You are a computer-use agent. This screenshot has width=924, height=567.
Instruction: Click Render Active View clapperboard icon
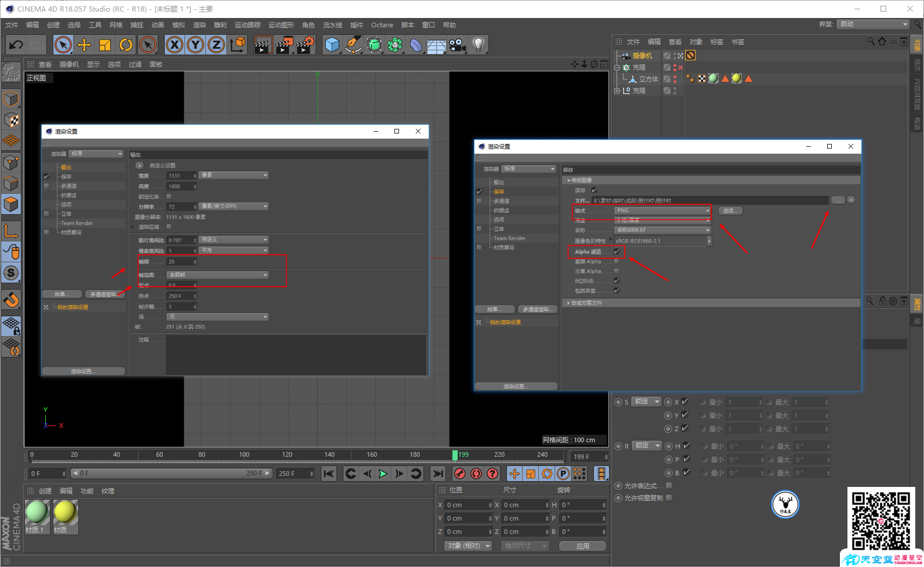[263, 45]
